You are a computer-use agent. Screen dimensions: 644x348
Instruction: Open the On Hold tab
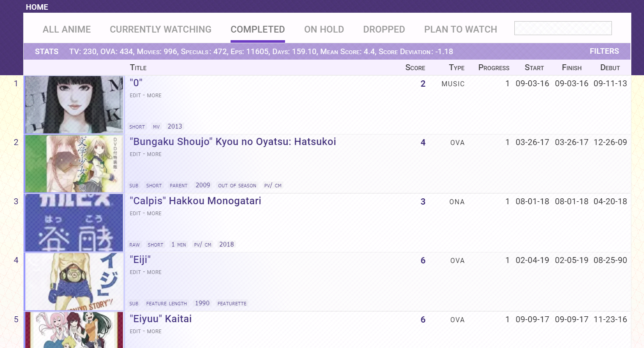324,29
